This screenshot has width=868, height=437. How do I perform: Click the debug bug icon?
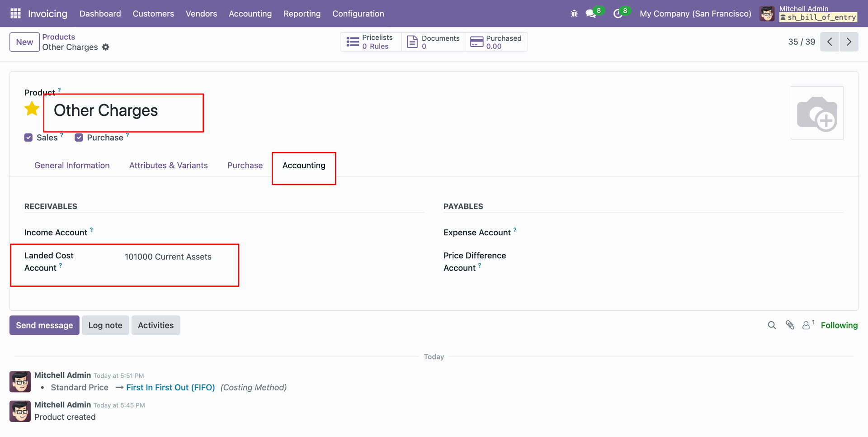(574, 14)
